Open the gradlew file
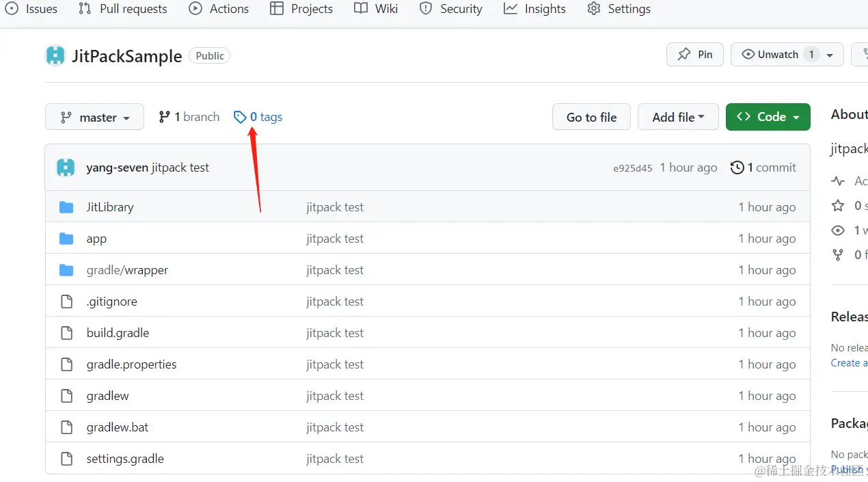Image resolution: width=868 pixels, height=482 pixels. coord(107,396)
